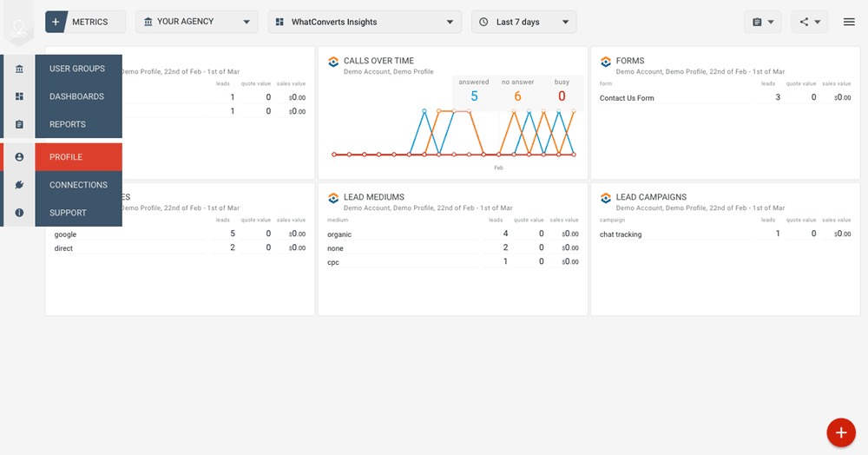Click the Calls Over Time line chart
This screenshot has height=455, width=868.
pos(454,133)
